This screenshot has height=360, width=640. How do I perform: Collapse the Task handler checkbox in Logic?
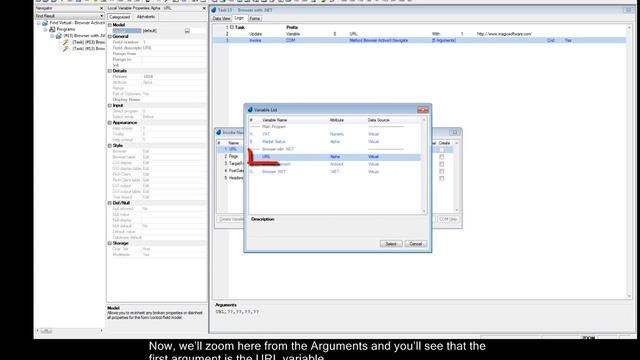[x=231, y=27]
